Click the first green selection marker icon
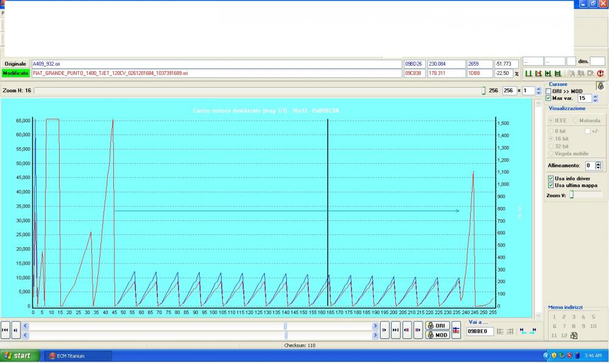This screenshot has width=609, height=364. pos(528,73)
